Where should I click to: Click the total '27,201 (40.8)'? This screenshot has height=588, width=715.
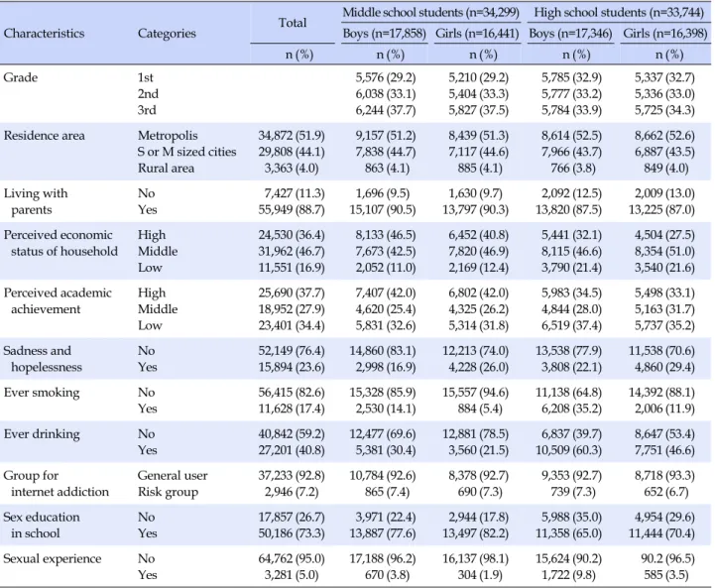[292, 450]
